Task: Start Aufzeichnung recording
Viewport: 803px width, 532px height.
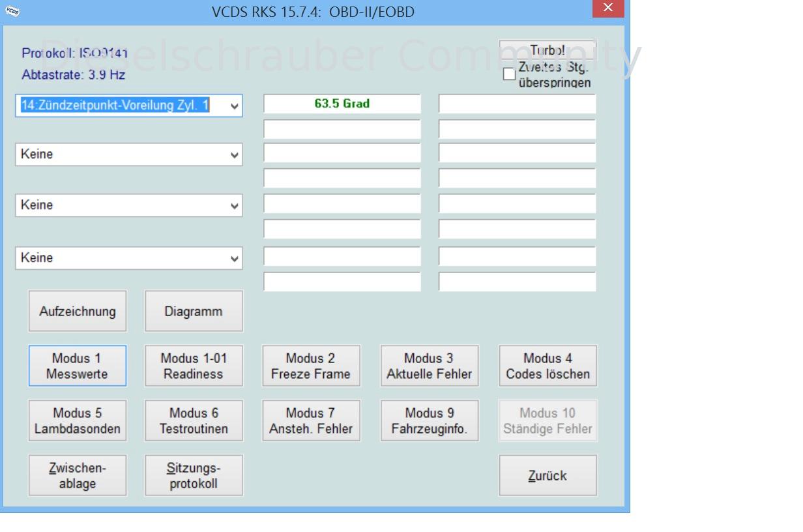Action: tap(78, 311)
